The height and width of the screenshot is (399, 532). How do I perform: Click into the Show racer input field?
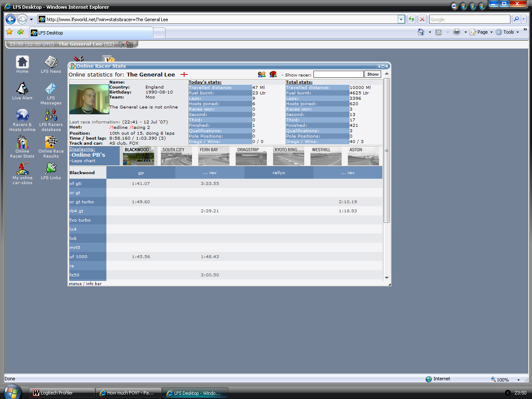[338, 74]
